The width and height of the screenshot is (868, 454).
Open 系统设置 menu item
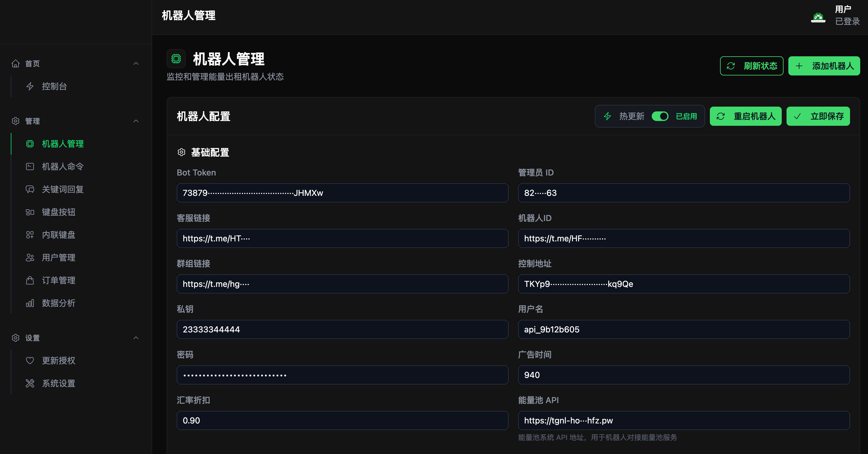(x=58, y=383)
